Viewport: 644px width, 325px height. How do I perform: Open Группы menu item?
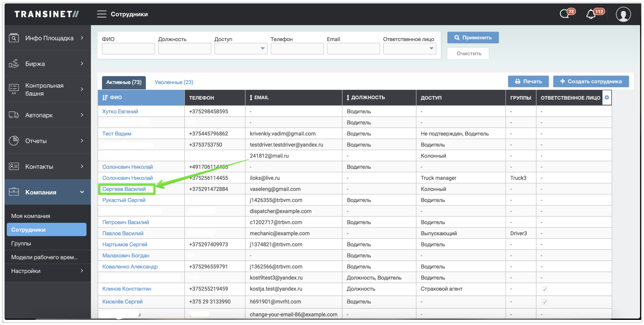[x=21, y=243]
